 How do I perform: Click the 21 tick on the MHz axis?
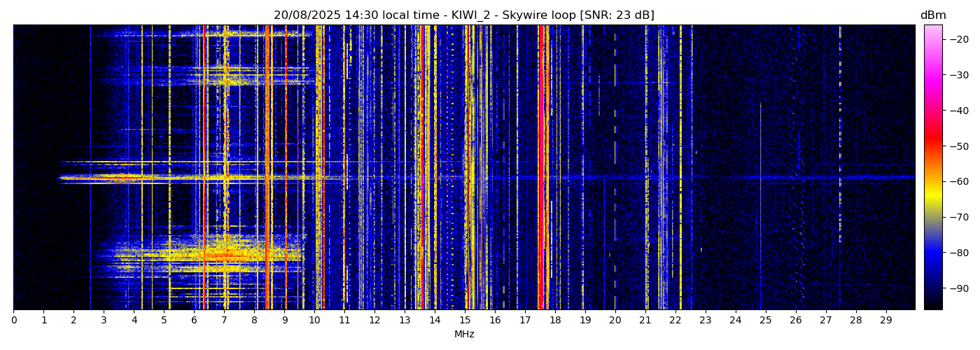coord(645,321)
